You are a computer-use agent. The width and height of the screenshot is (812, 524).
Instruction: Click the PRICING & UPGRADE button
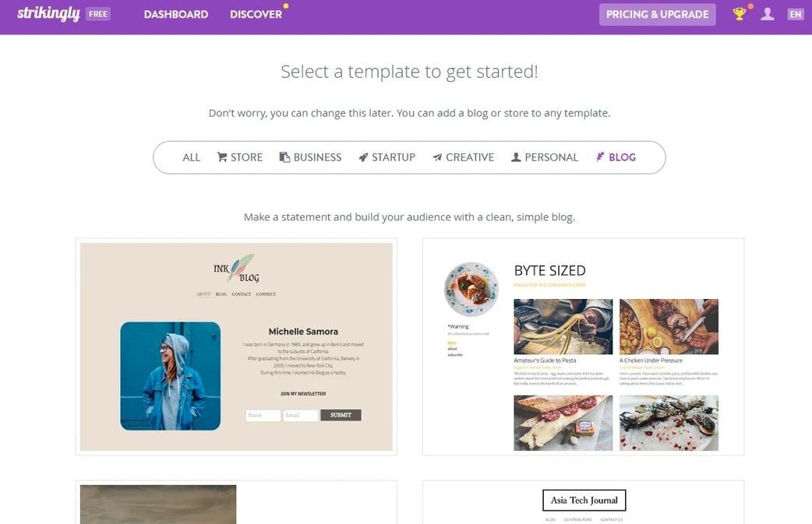click(x=657, y=15)
